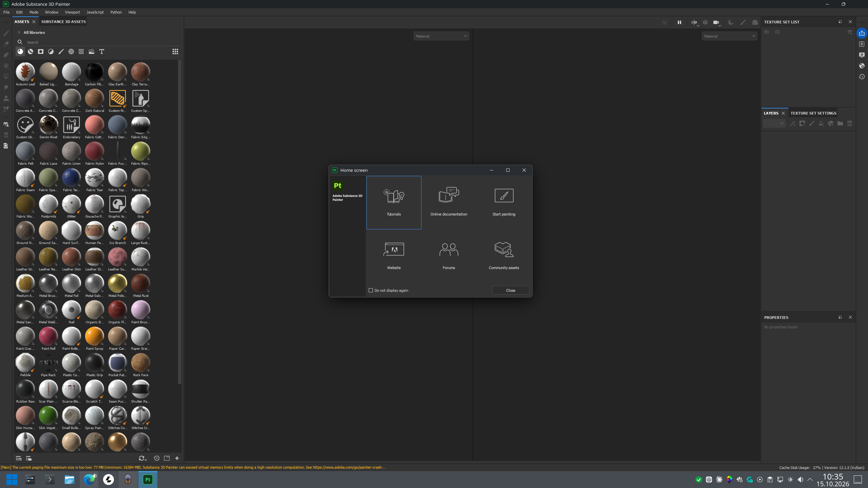Filter assets by smart materials icon
The width and height of the screenshot is (868, 488).
click(31, 52)
